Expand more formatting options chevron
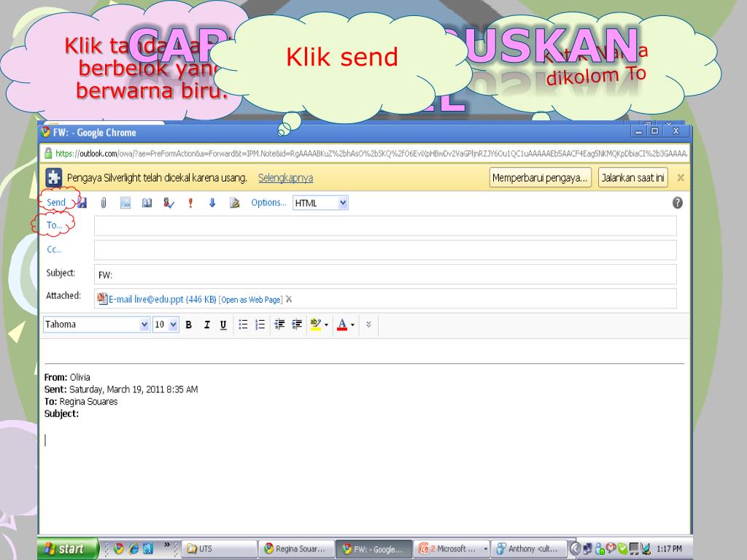The width and height of the screenshot is (747, 560). [368, 324]
